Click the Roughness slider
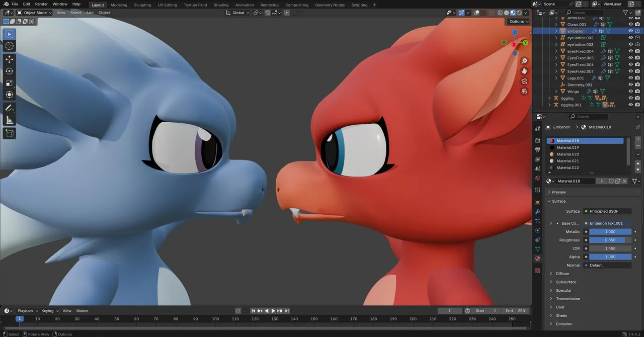 610,240
